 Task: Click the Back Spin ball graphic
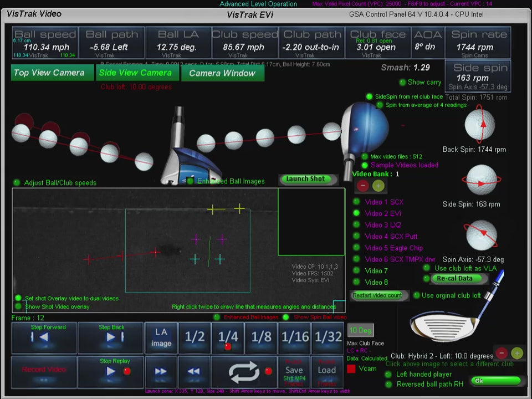[x=480, y=124]
